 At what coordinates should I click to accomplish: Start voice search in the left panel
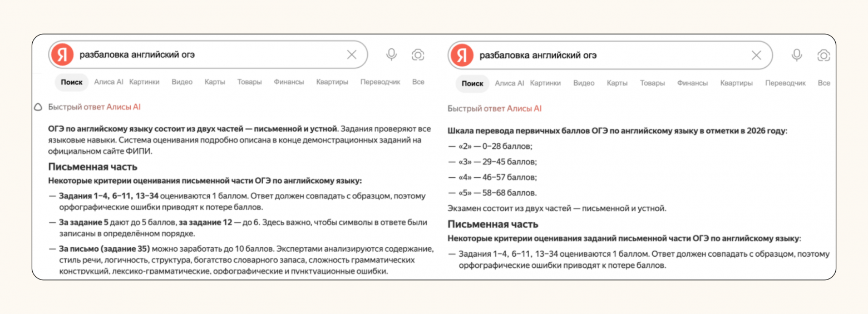point(392,54)
